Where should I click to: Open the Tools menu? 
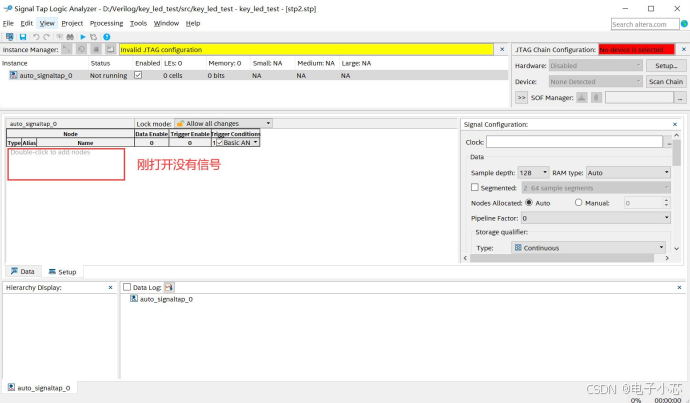click(138, 23)
